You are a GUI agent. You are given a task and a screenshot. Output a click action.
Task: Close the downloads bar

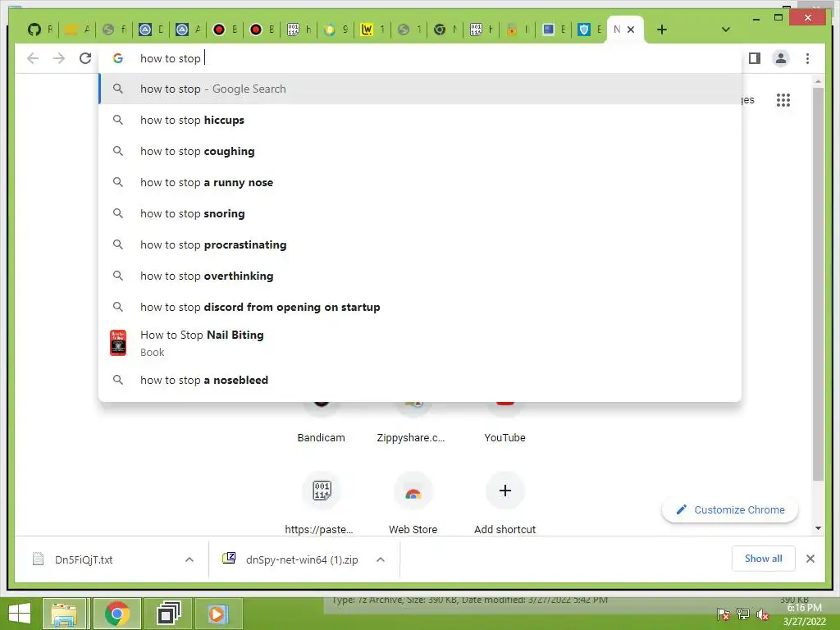pyautogui.click(x=810, y=559)
